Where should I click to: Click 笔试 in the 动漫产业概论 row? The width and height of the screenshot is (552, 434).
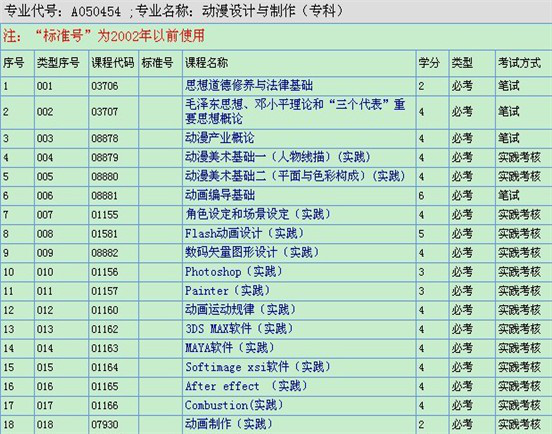click(508, 138)
